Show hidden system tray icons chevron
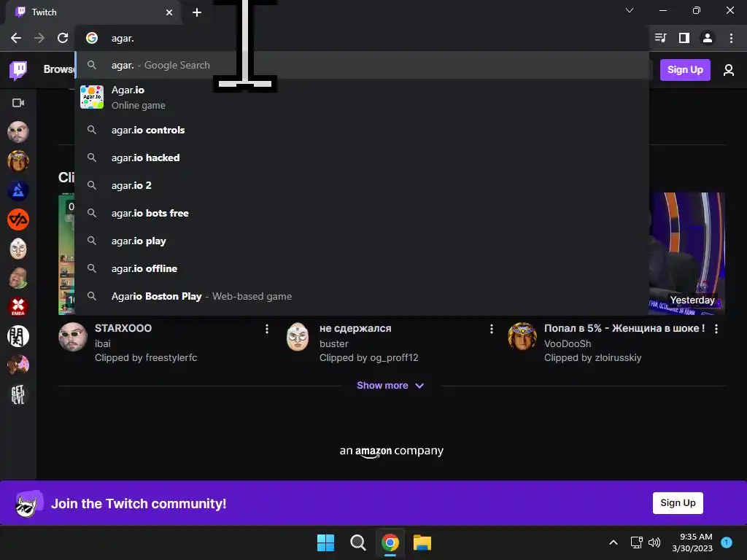Image resolution: width=747 pixels, height=560 pixels. 614,542
